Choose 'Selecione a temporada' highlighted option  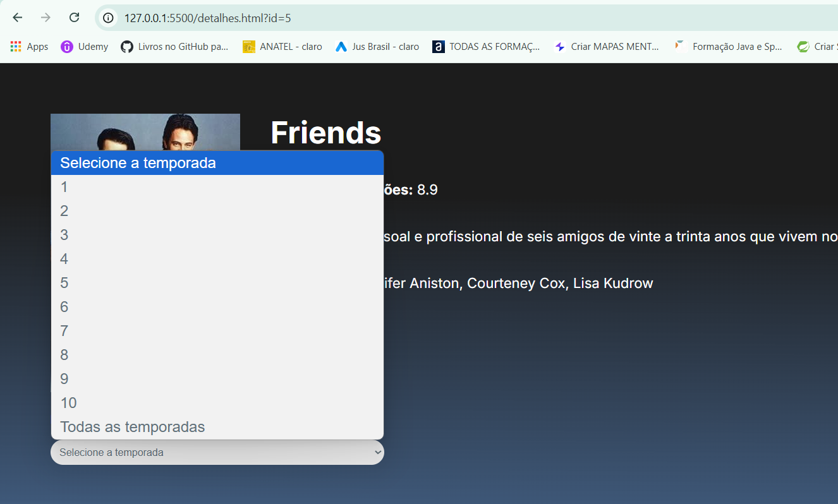(x=217, y=163)
